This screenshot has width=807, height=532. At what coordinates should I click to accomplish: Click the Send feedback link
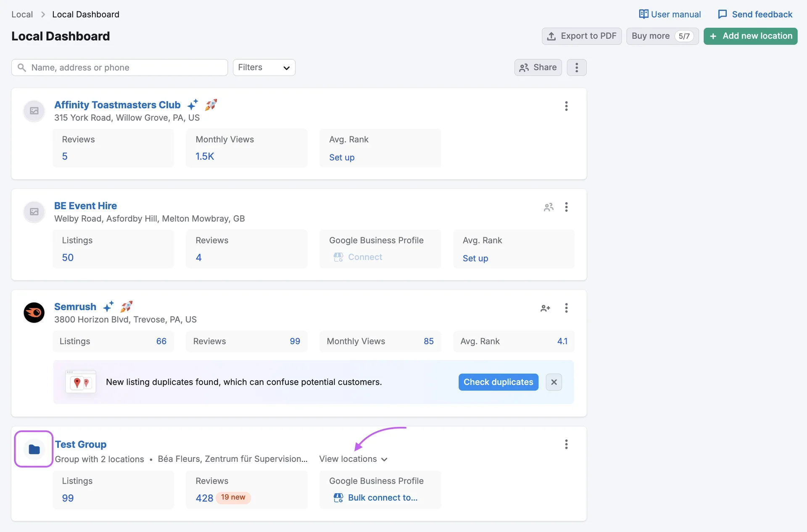click(755, 14)
